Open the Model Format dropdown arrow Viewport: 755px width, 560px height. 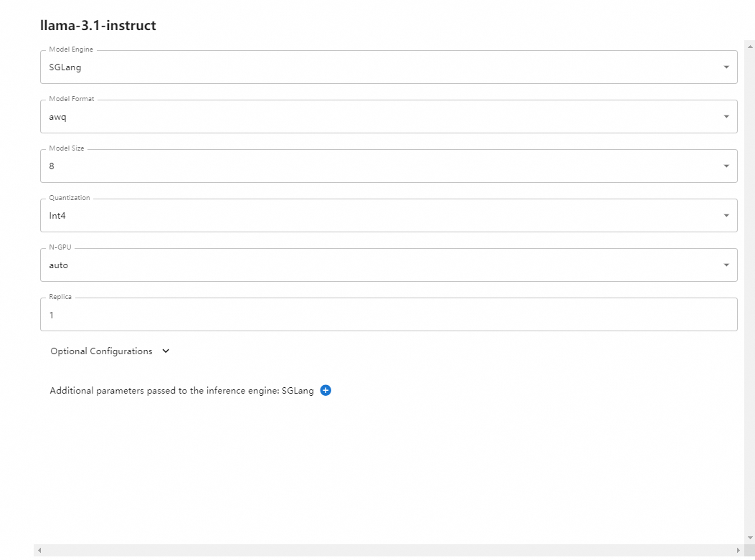(x=726, y=117)
